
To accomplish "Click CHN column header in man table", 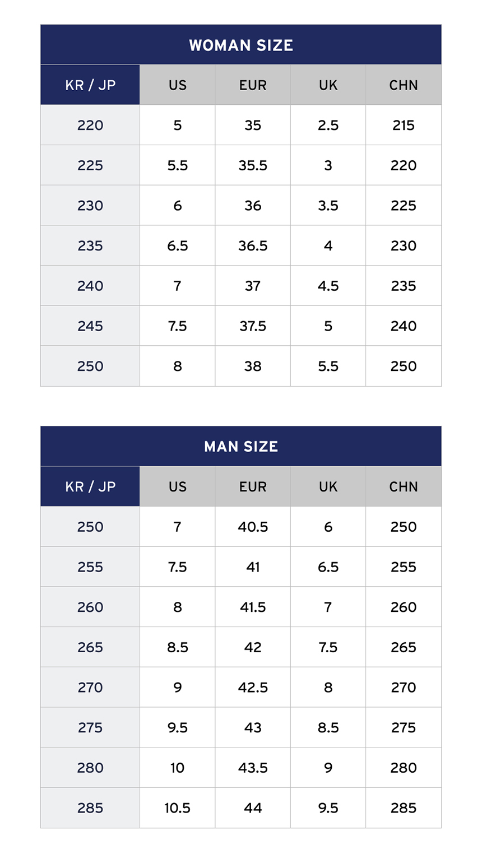I will coord(404,486).
